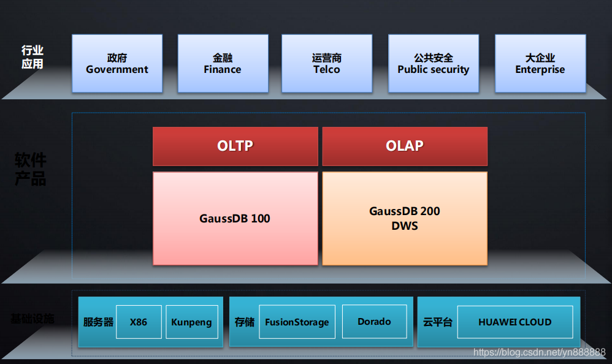612x364 pixels.
Task: Click the Dorado storage box
Action: click(374, 322)
